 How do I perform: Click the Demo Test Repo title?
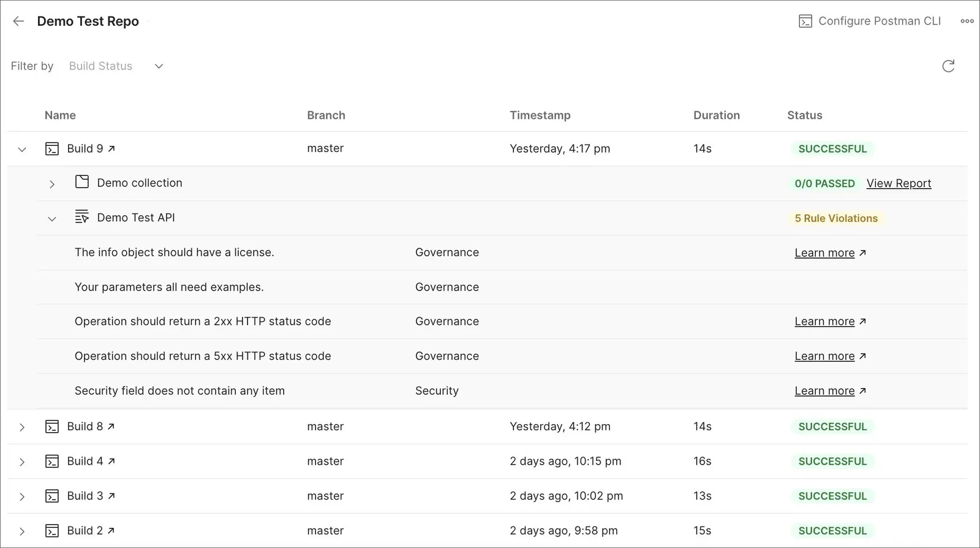88,21
